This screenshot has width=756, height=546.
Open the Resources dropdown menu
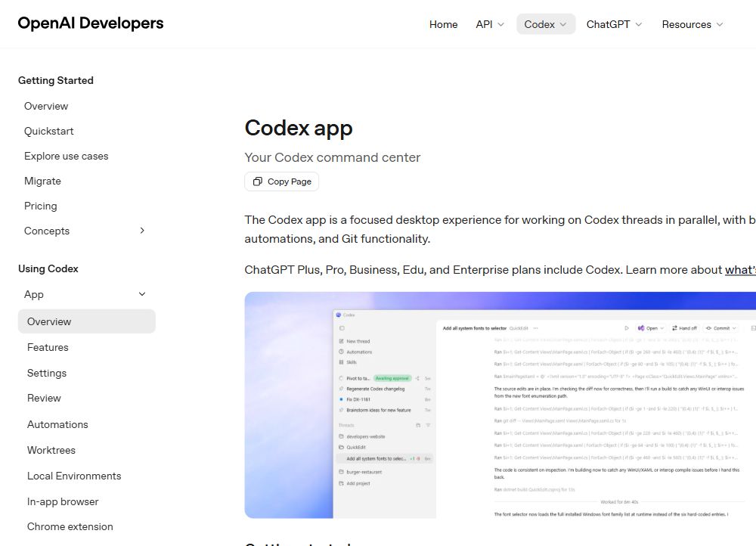coord(692,24)
